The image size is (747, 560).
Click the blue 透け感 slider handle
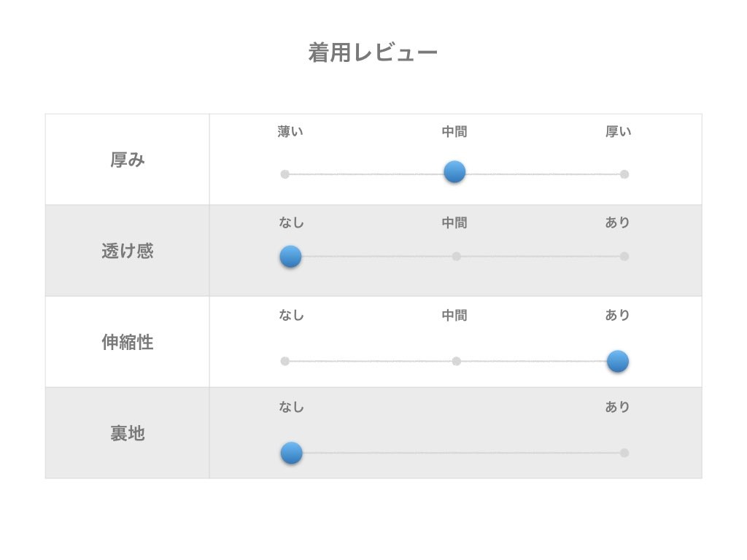[290, 256]
